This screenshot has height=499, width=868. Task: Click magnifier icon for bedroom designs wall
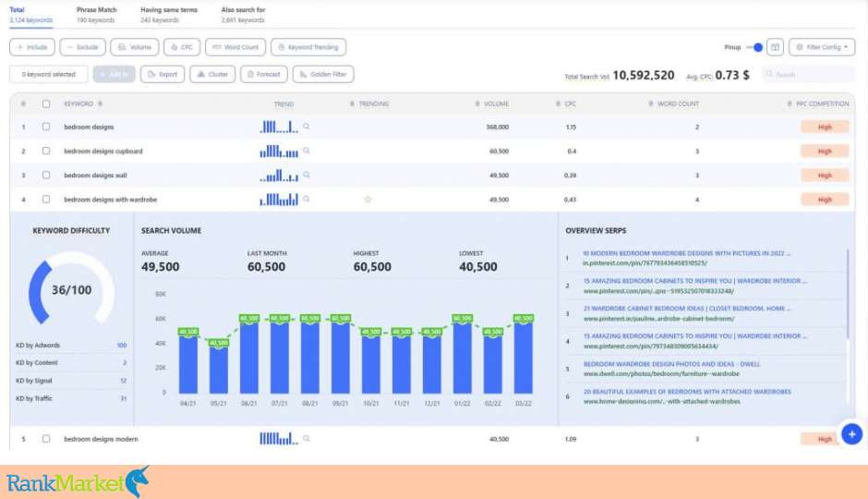[307, 175]
